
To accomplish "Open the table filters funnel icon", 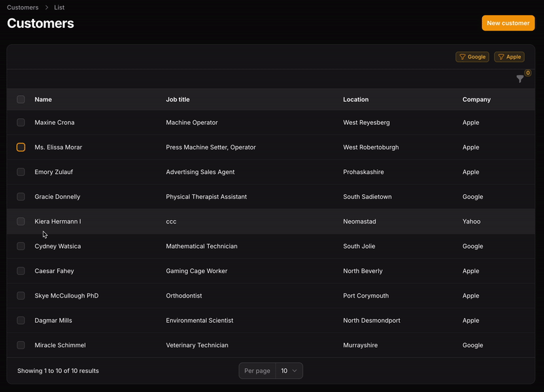I will [520, 79].
